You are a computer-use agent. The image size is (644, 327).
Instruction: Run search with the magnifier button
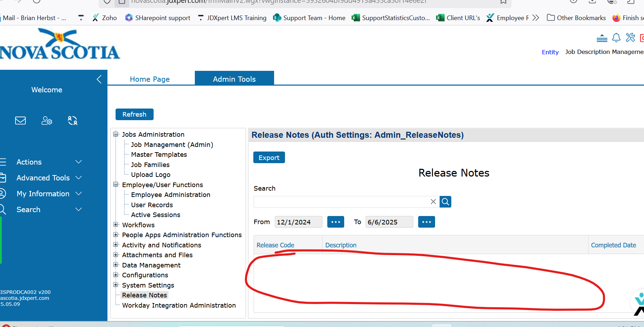pos(445,202)
